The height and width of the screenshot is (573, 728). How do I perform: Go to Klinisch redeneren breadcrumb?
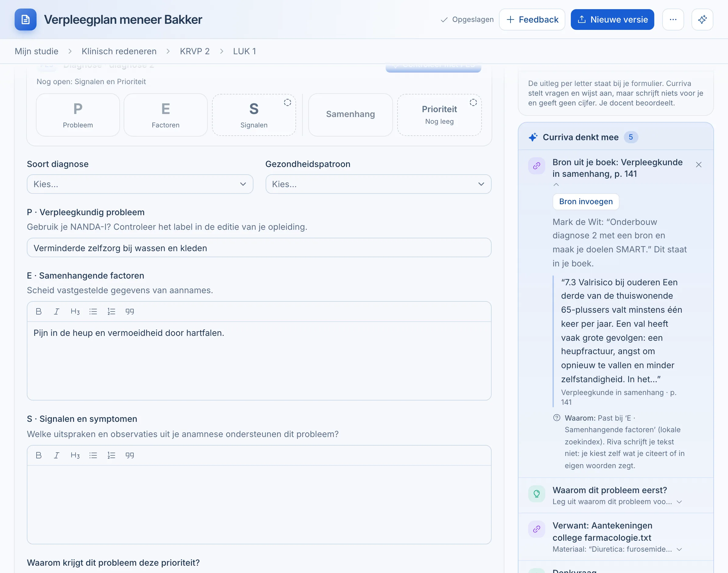point(119,51)
